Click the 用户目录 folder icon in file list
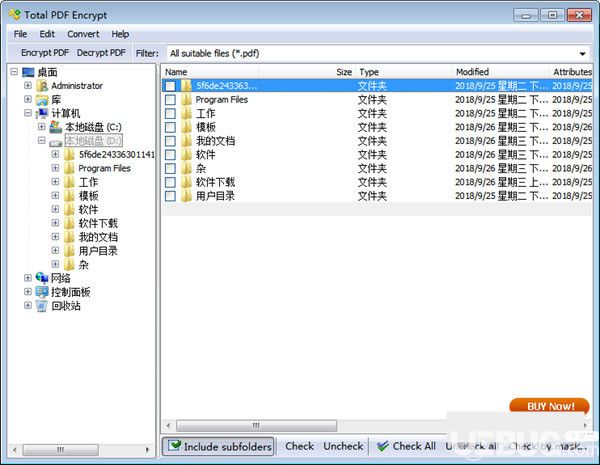Screen dimensions: 600x465 [186, 196]
